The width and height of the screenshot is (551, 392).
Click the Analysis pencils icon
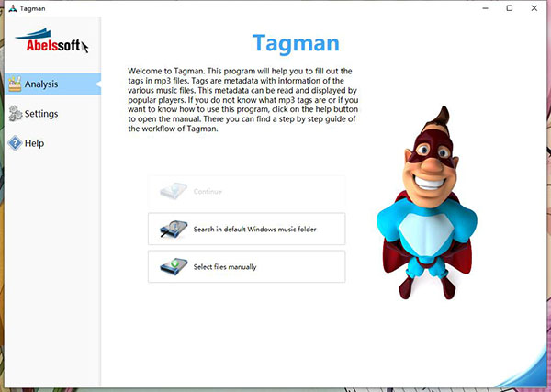[x=15, y=84]
